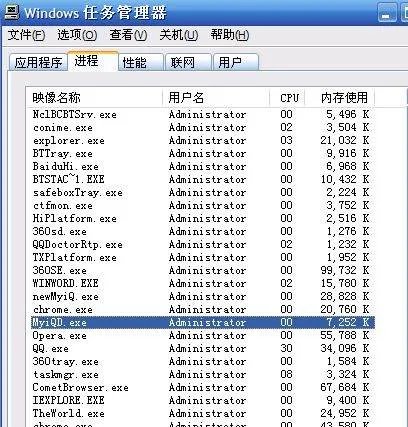
Task: Minimize the Task Manager window
Action: (x=387, y=13)
